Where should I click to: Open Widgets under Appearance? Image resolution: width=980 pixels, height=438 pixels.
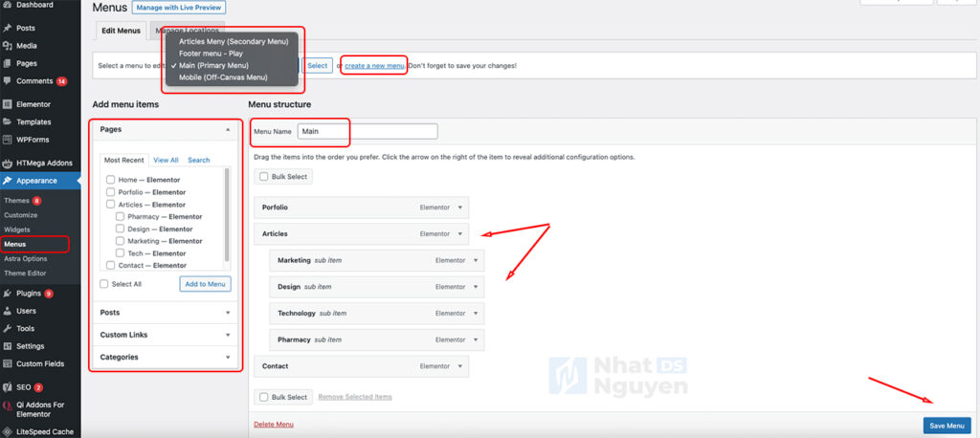click(17, 230)
